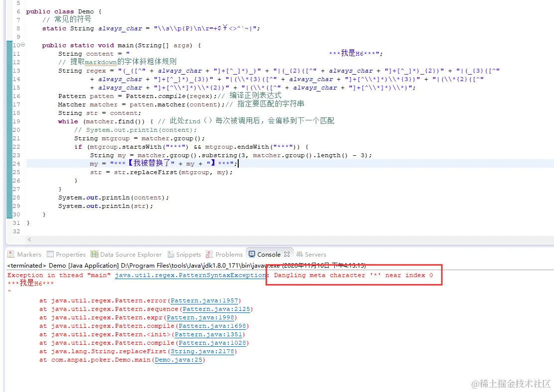Click the 'System.out.println(content);' line
Screen dimensions: 554x392
(x=113, y=197)
